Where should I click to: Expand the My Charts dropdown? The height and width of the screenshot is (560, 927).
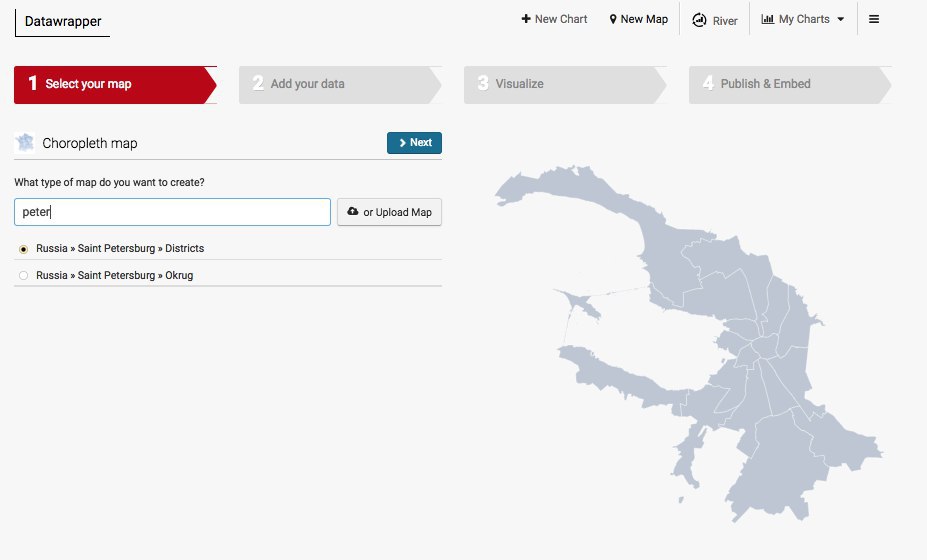tap(803, 19)
